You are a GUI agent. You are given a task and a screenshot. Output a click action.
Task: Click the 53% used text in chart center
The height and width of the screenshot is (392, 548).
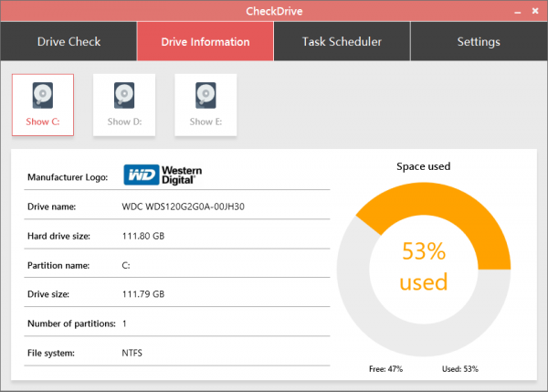point(425,266)
